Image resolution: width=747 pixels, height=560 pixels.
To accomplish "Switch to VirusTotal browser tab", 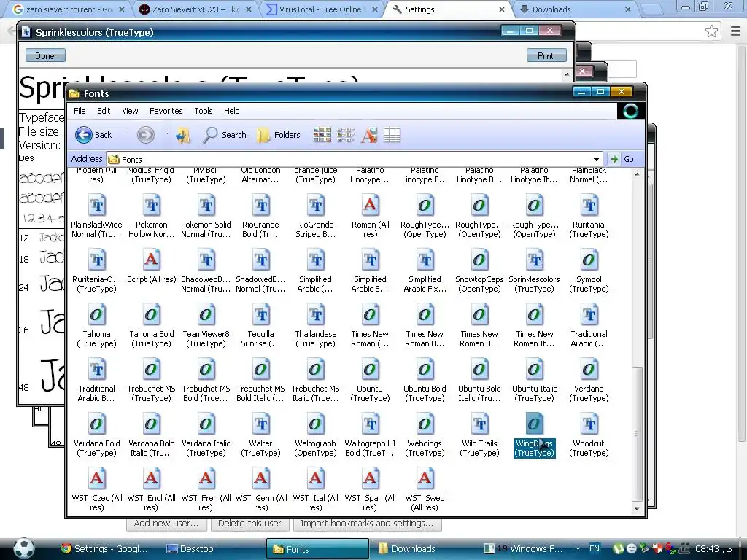I will click(320, 9).
